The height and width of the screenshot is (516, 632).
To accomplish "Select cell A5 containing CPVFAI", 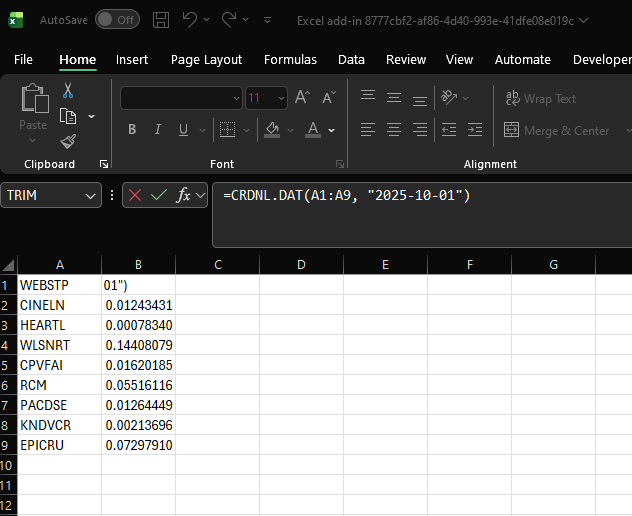I will (60, 365).
